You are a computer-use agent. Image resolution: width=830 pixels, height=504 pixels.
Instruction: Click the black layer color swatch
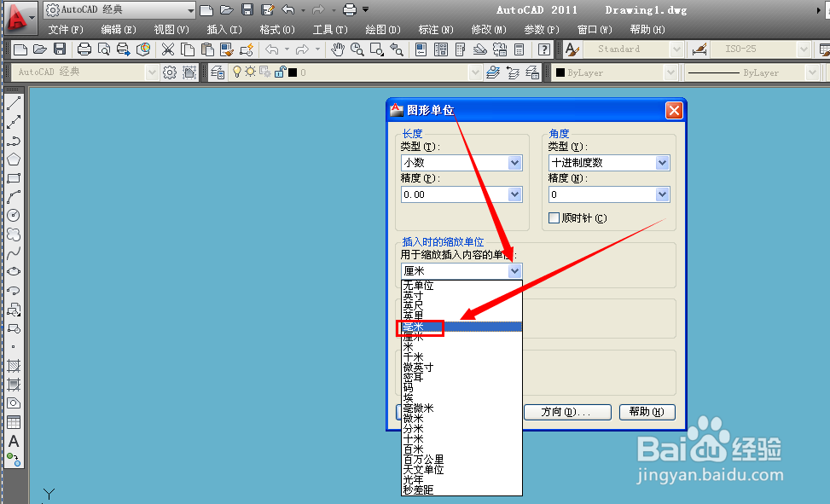(x=293, y=72)
